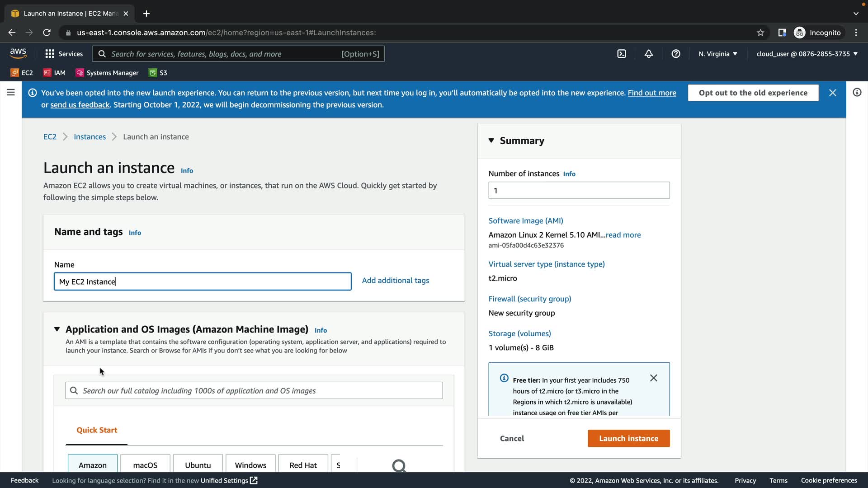Open the Services grid menu
Screen dimensions: 868x488
64,54
